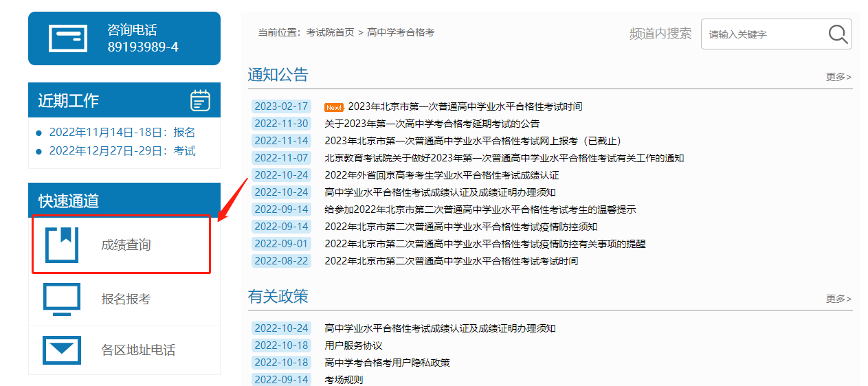Click the card icon next to 咨询电话
The image size is (868, 386).
68,38
